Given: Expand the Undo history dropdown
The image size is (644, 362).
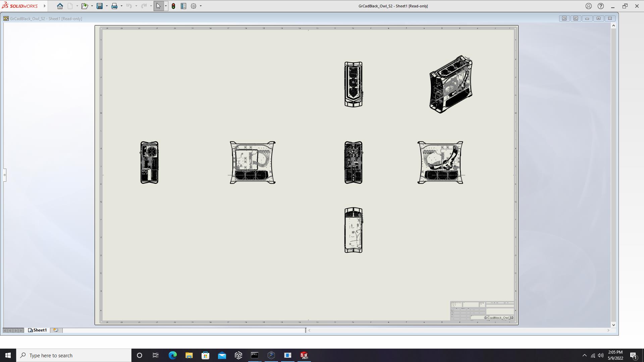Looking at the screenshot, I should (136, 6).
